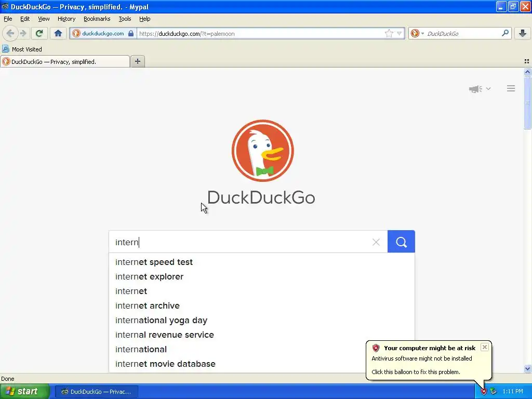Click the DuckDuckGo taskbar window button
The height and width of the screenshot is (399, 532).
(x=96, y=392)
